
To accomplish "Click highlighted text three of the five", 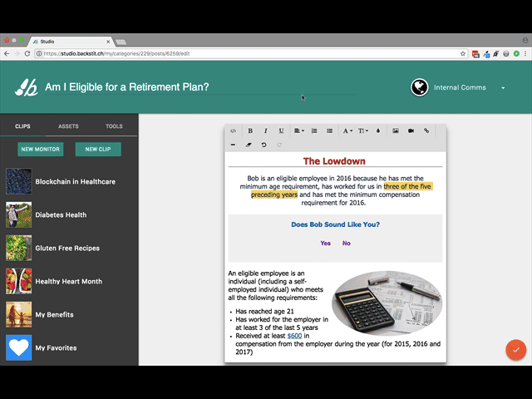I will (x=407, y=186).
